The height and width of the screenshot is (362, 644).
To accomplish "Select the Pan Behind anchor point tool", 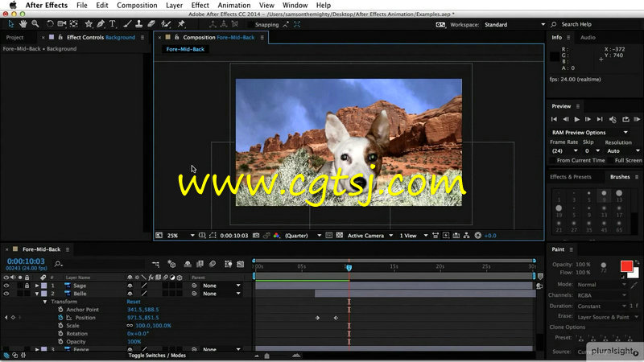I will pos(73,24).
